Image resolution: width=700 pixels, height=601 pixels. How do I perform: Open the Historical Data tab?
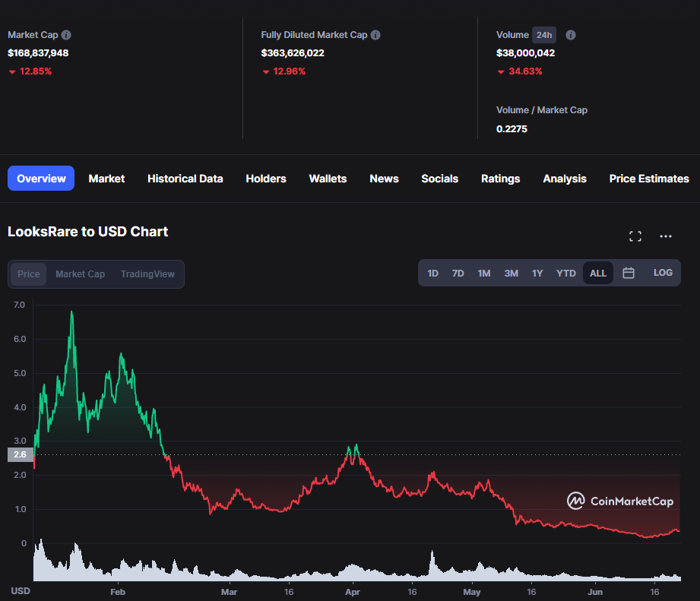pos(185,179)
